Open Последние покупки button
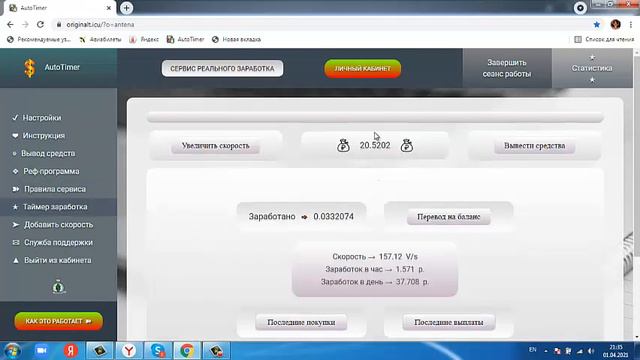The height and width of the screenshot is (360, 640). click(301, 322)
